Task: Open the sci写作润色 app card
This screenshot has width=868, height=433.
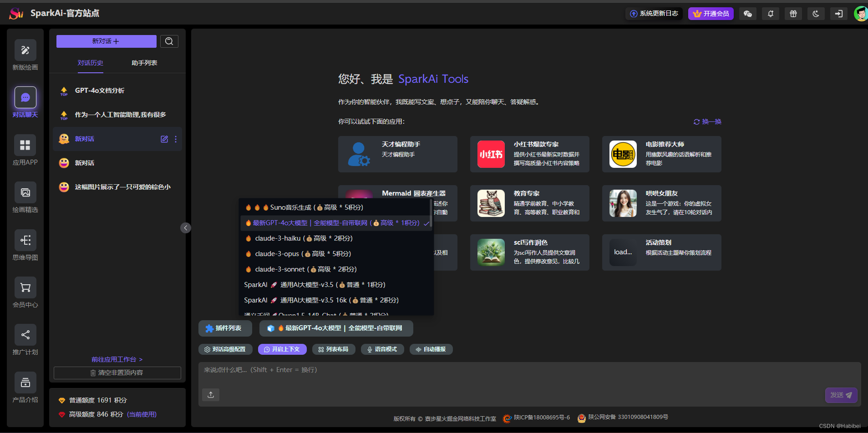Action: (x=530, y=252)
